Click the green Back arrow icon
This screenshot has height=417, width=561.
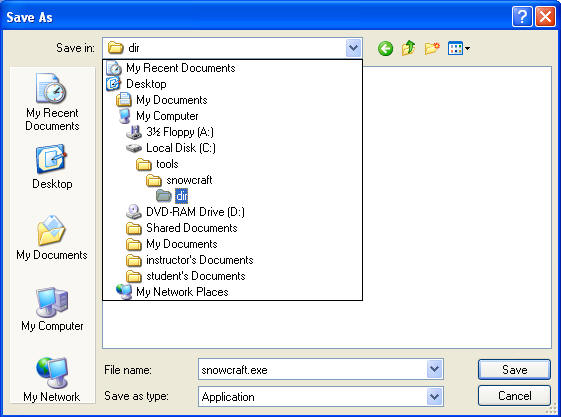click(x=385, y=48)
